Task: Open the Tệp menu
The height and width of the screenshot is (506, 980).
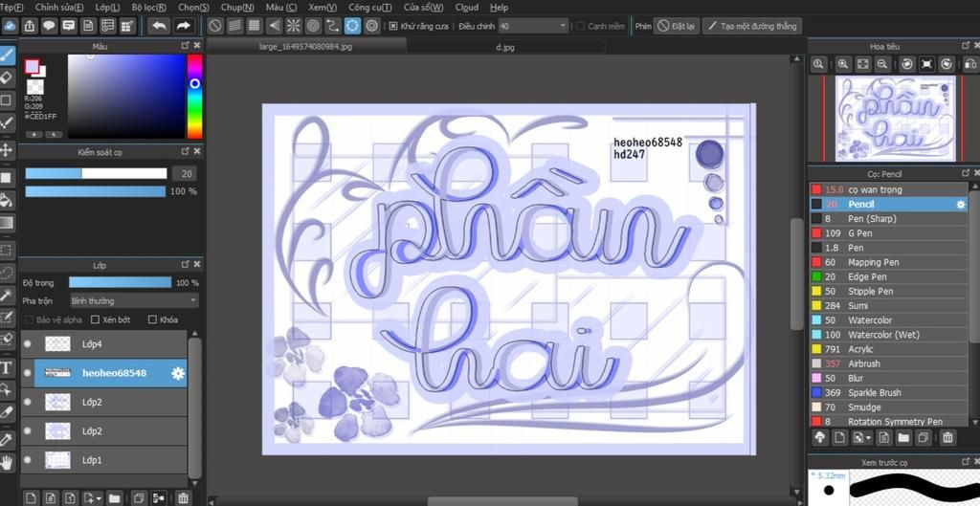Action: [x=11, y=8]
